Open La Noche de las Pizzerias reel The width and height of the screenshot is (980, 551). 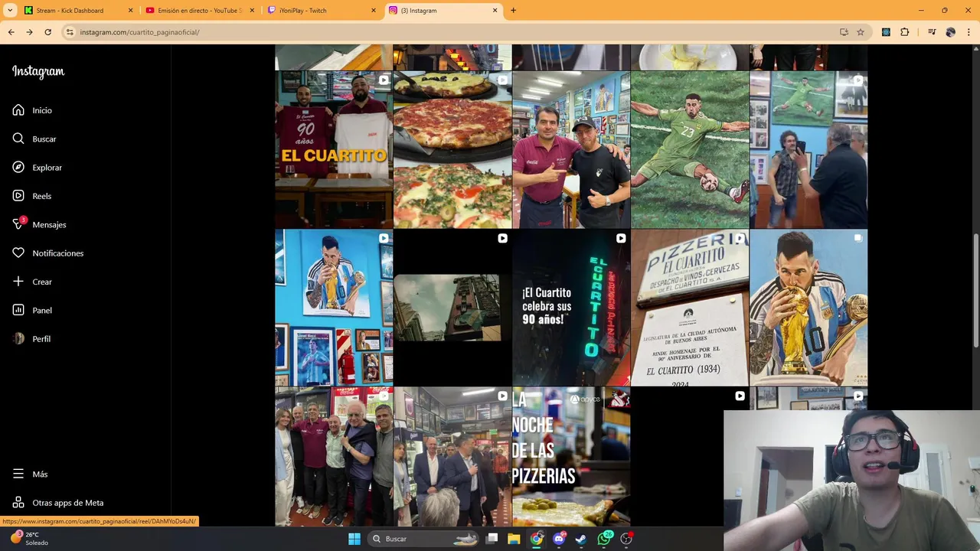pos(571,457)
